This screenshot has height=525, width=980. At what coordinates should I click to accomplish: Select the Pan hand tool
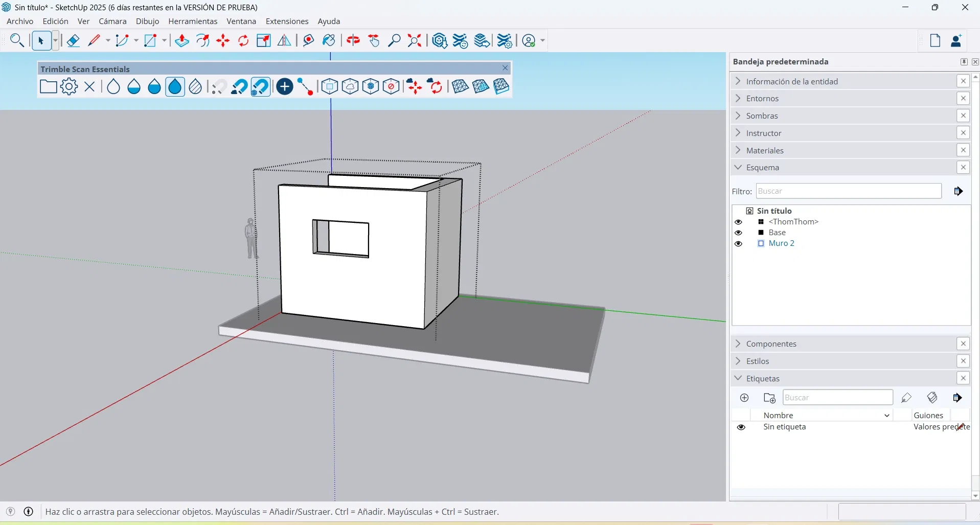[x=374, y=40]
